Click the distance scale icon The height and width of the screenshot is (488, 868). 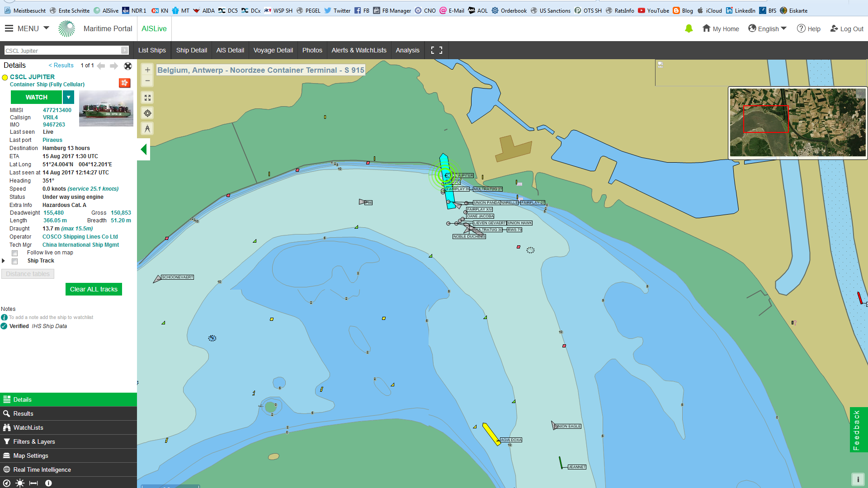(x=34, y=483)
